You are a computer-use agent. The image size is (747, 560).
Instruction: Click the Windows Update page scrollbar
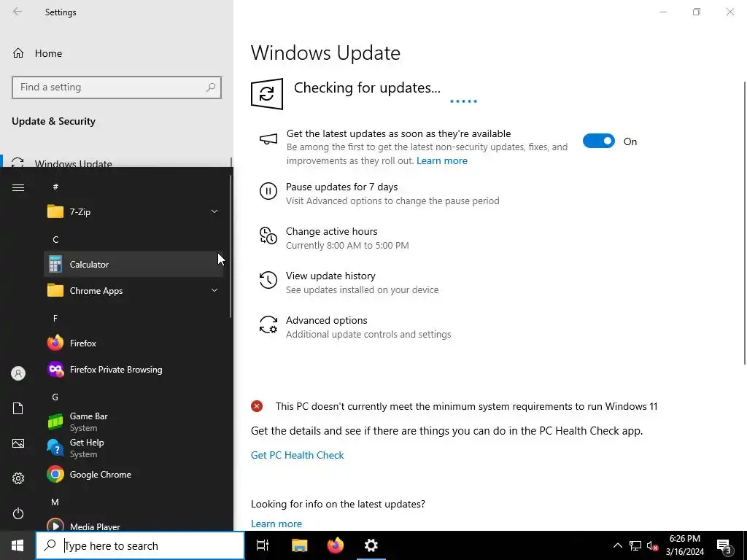point(745,223)
